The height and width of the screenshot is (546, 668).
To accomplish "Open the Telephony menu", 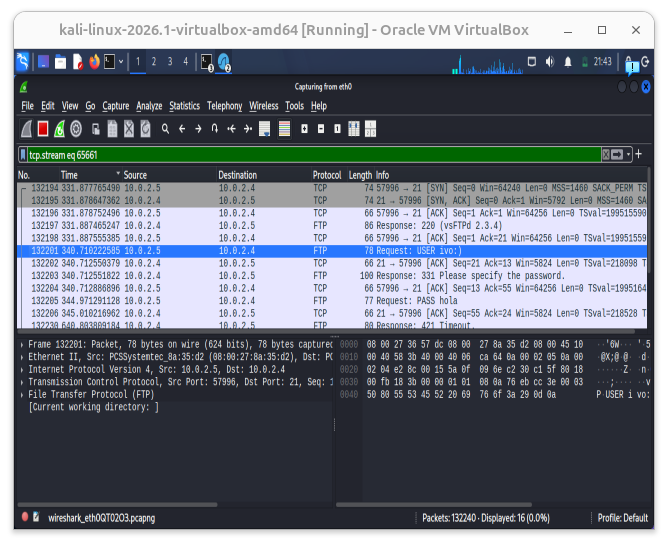I will pyautogui.click(x=225, y=106).
